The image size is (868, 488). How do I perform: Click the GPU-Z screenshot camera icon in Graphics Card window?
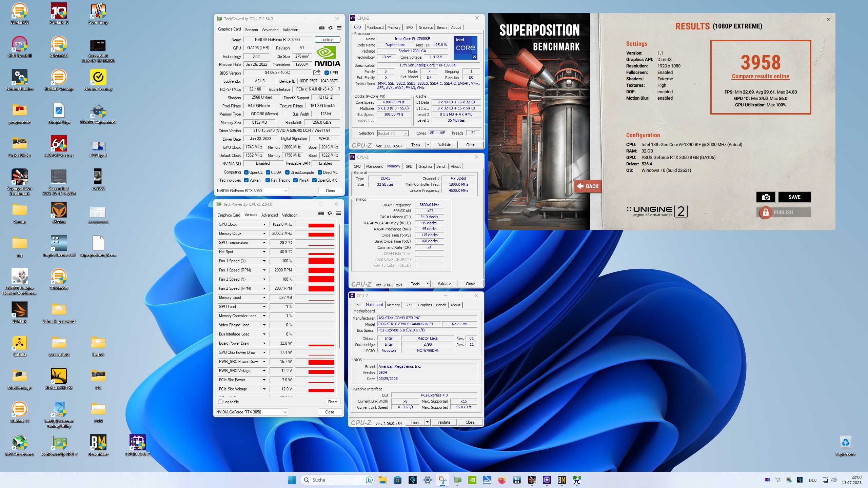point(321,28)
